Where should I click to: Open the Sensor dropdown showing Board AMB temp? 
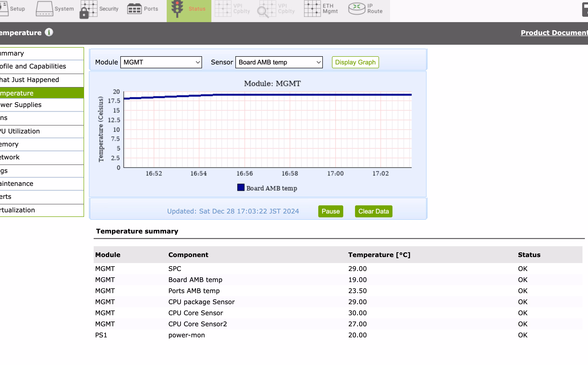(279, 62)
